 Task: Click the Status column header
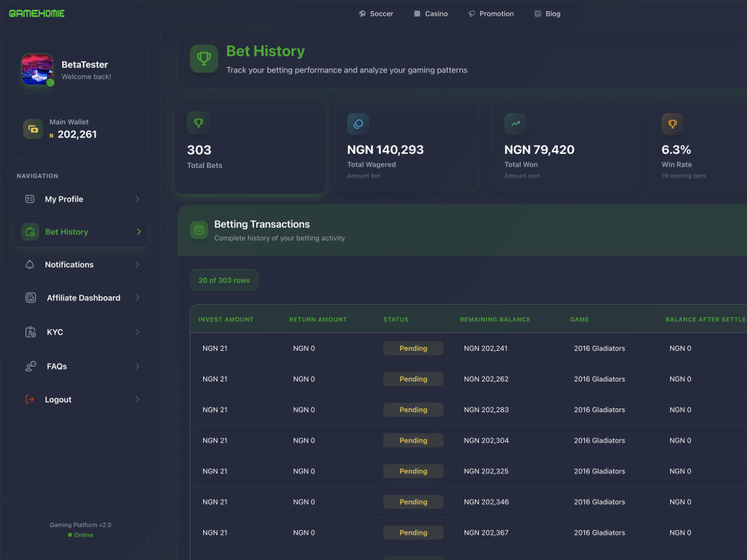pos(396,320)
